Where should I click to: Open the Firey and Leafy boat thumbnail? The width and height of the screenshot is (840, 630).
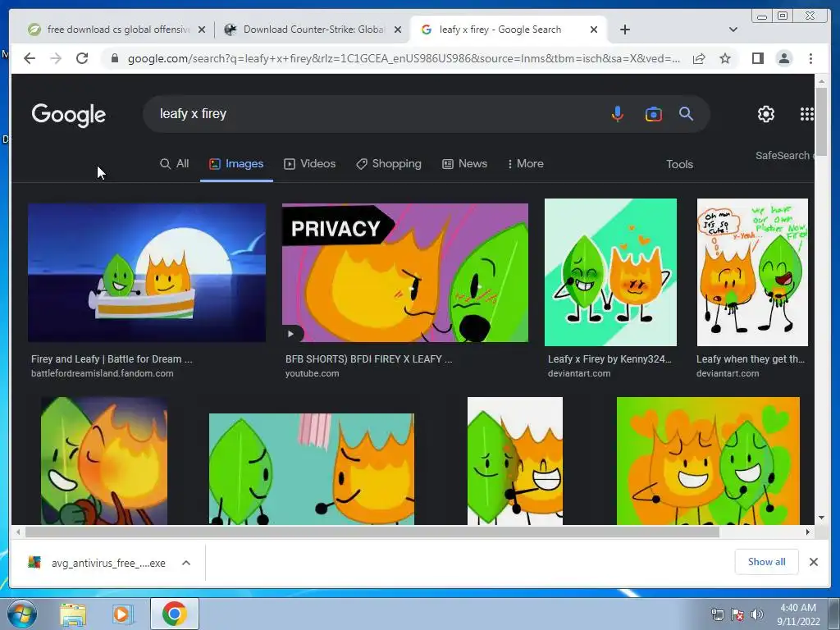147,272
